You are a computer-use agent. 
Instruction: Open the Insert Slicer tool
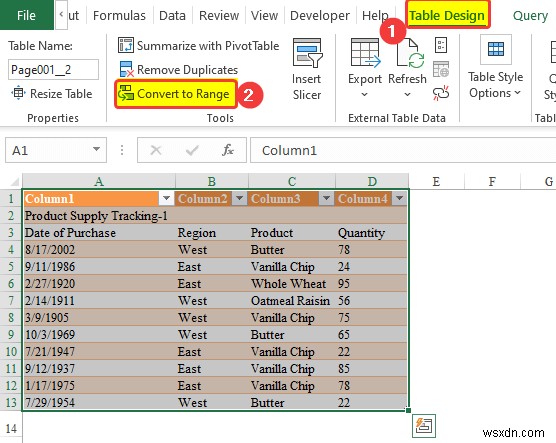tap(307, 69)
